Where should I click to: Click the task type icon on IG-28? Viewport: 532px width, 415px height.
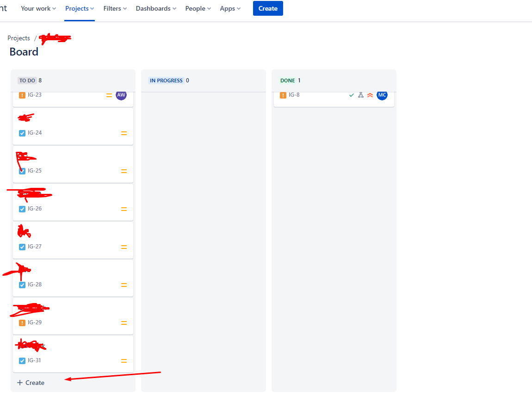click(22, 285)
